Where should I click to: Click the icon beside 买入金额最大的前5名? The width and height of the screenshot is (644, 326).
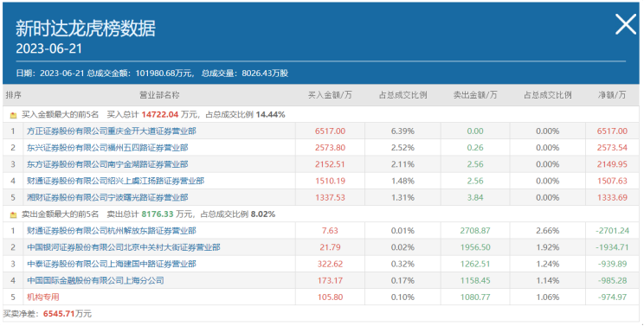(13, 115)
